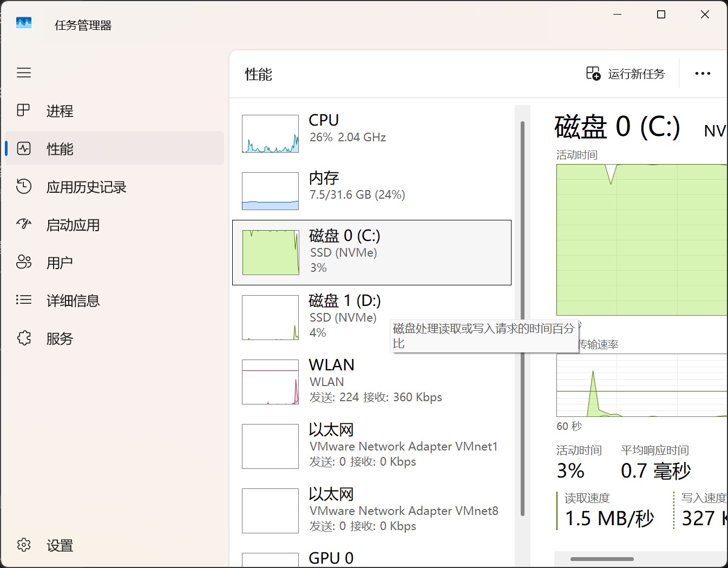Select the 性能 navigation item
This screenshot has height=568, width=728.
tap(114, 148)
